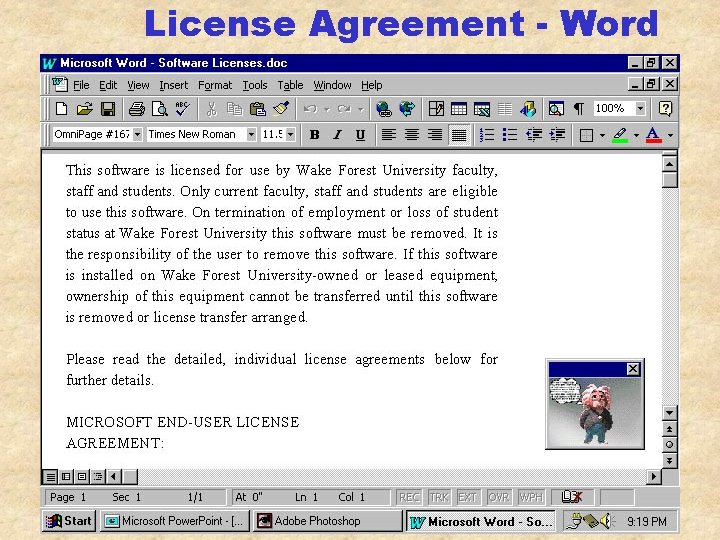Screen dimensions: 720x540
Task: Open Office Assistant help
Action: click(x=665, y=109)
